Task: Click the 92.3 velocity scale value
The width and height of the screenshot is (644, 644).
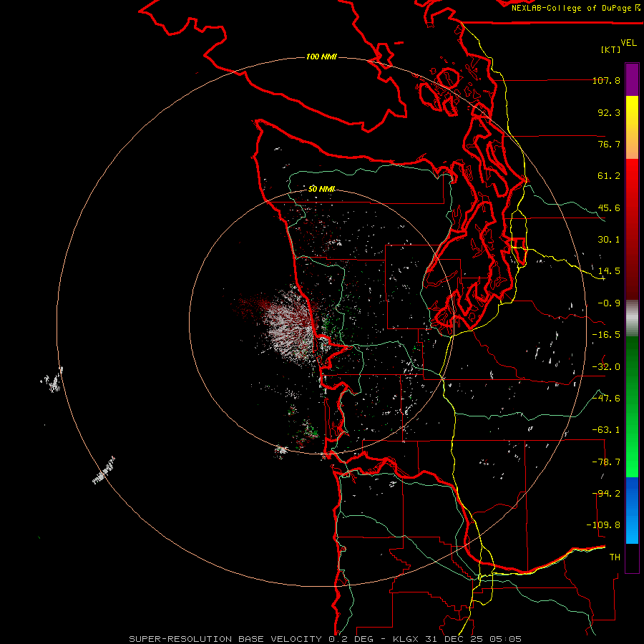Action: click(609, 112)
